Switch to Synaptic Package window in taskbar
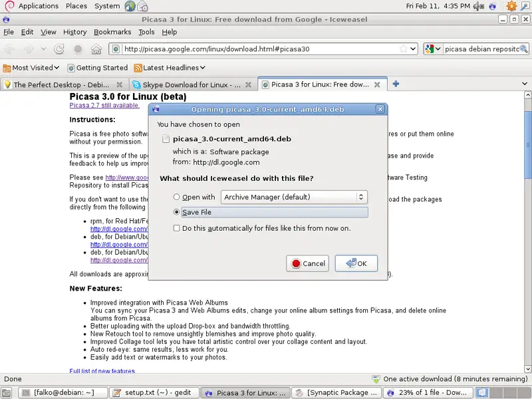 (336, 393)
